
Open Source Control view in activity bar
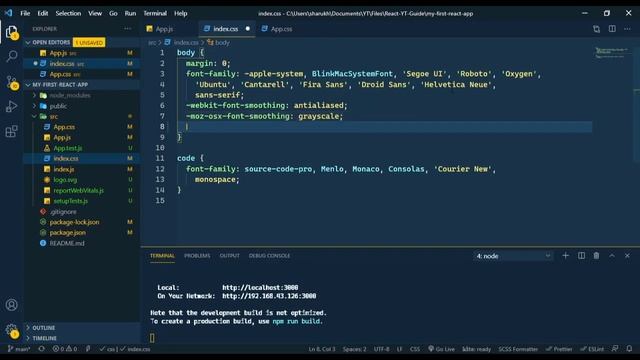point(11,82)
